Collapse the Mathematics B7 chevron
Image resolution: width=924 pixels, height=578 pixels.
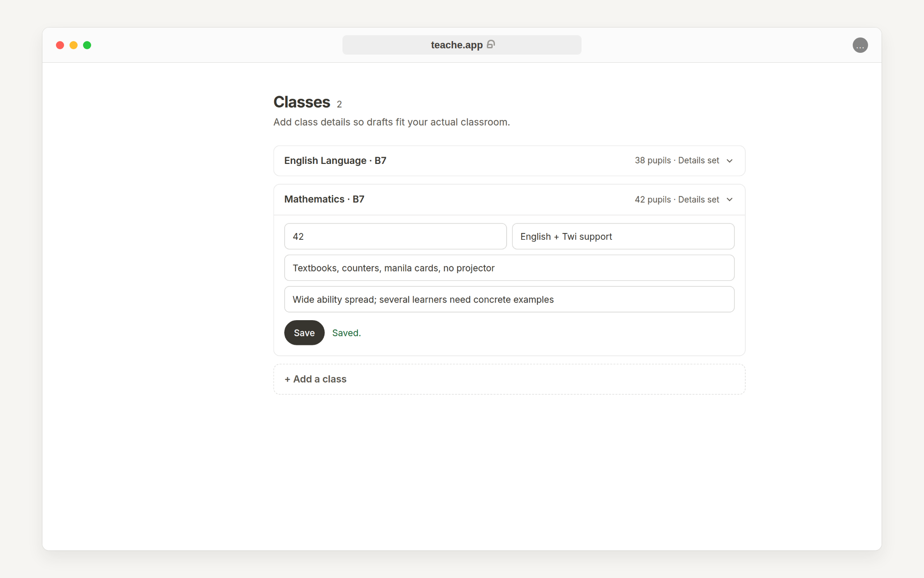730,200
